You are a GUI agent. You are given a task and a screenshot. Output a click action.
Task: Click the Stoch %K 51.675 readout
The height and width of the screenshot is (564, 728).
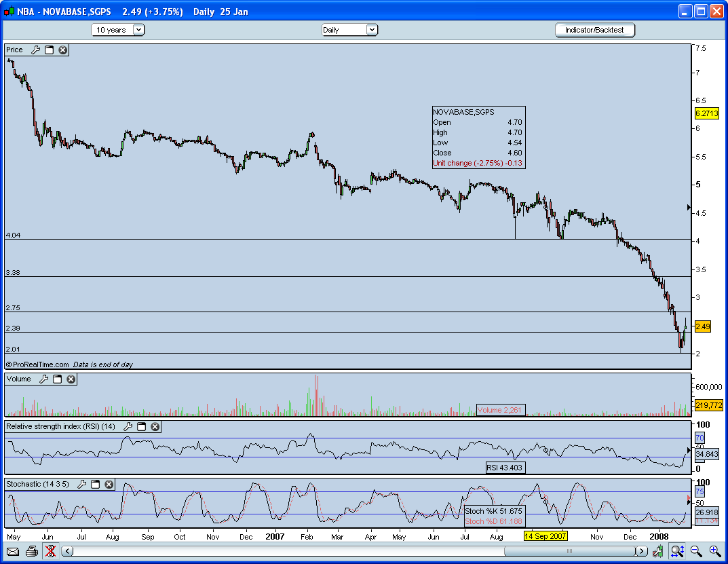[x=493, y=511]
